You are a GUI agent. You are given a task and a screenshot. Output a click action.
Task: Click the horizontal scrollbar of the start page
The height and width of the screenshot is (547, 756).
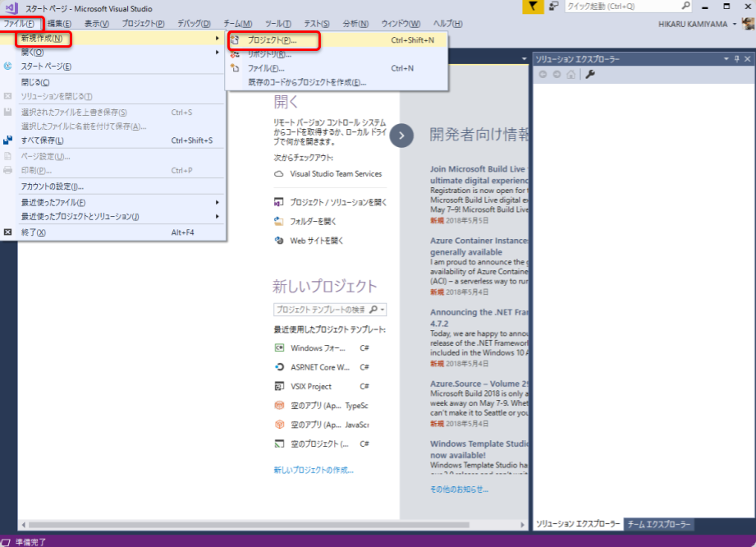pyautogui.click(x=249, y=525)
